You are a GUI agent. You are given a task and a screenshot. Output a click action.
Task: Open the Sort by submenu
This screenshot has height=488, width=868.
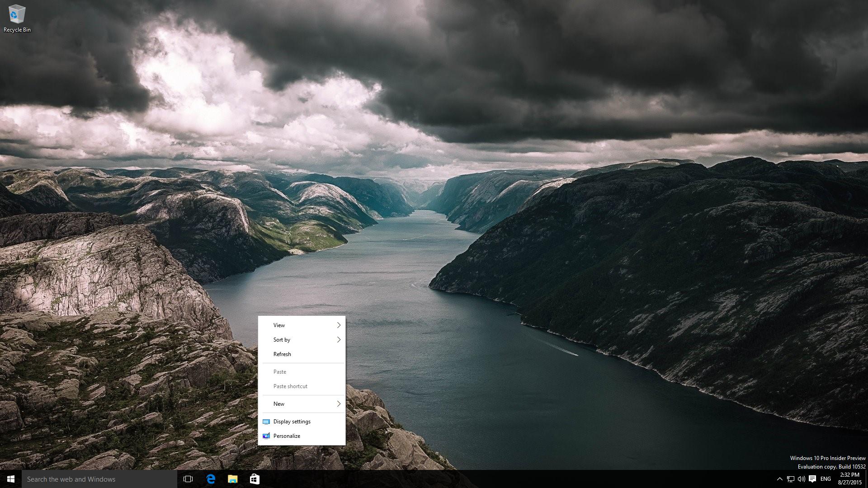point(302,340)
